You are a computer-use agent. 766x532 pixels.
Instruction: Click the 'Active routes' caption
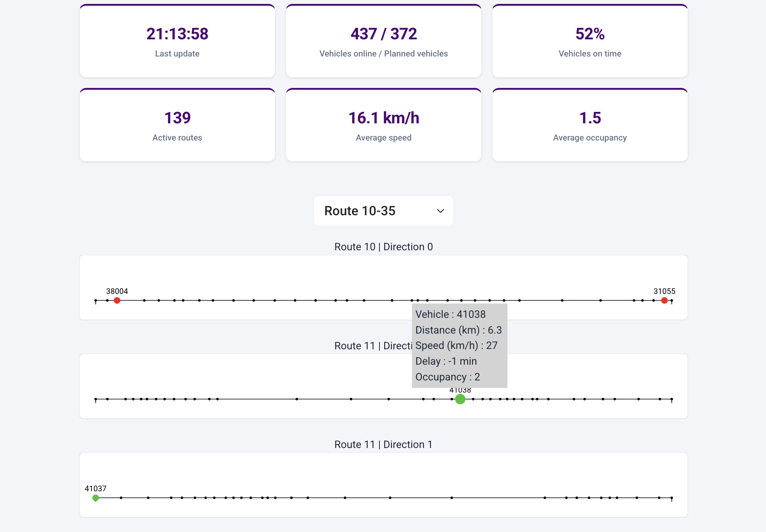tap(177, 138)
